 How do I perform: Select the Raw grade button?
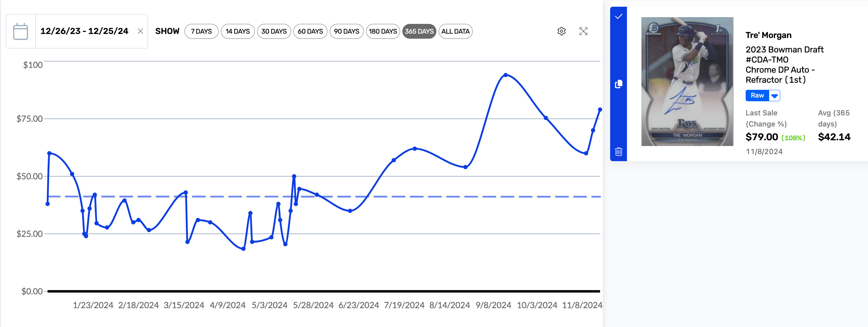(x=757, y=96)
